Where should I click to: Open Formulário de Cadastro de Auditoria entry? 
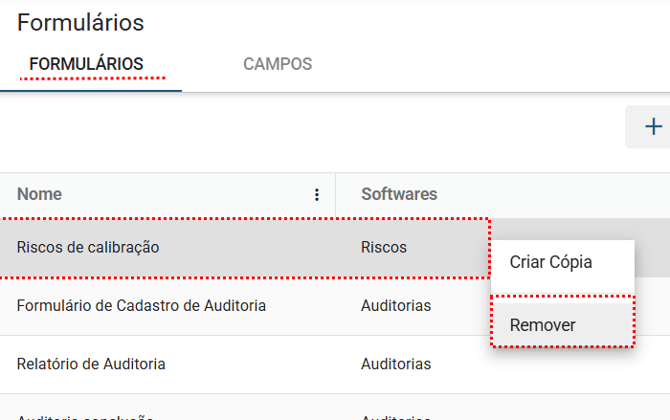pos(141,305)
